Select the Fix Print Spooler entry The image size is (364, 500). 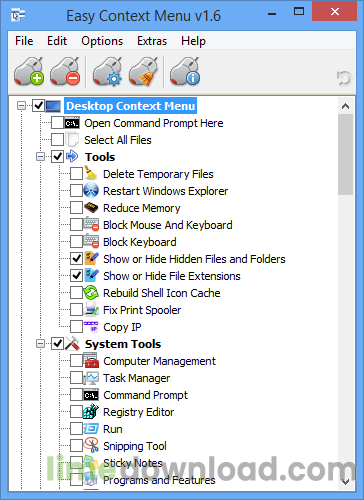click(142, 310)
